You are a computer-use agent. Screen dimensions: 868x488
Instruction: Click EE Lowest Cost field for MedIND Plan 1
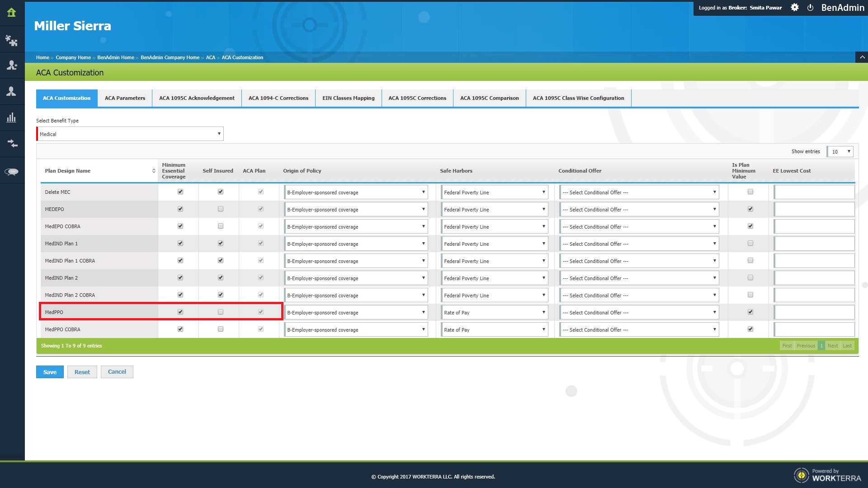(814, 244)
